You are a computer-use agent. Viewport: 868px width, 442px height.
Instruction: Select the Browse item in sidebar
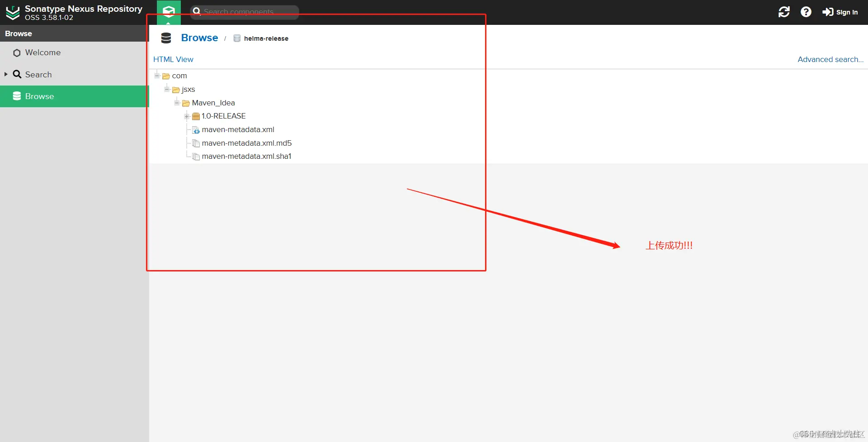point(75,96)
